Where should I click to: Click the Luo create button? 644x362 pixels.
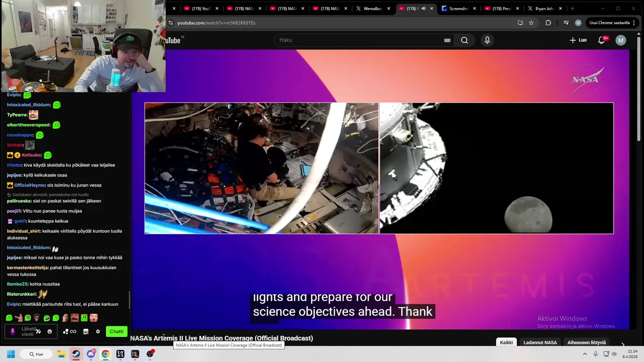[578, 40]
